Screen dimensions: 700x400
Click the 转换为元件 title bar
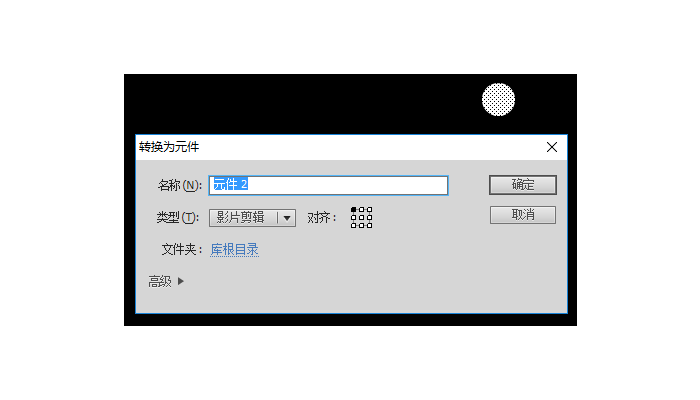coord(339,147)
